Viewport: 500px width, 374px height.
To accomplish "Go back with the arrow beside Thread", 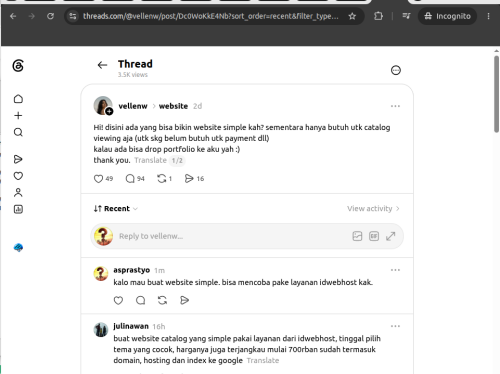I will click(102, 65).
